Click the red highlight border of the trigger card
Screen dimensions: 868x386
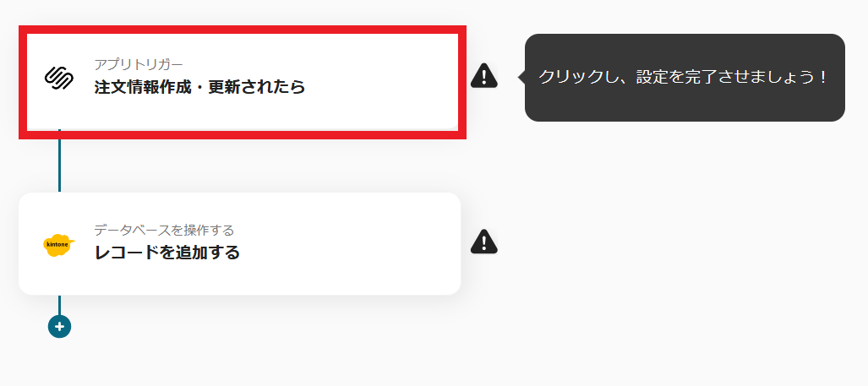[x=243, y=30]
